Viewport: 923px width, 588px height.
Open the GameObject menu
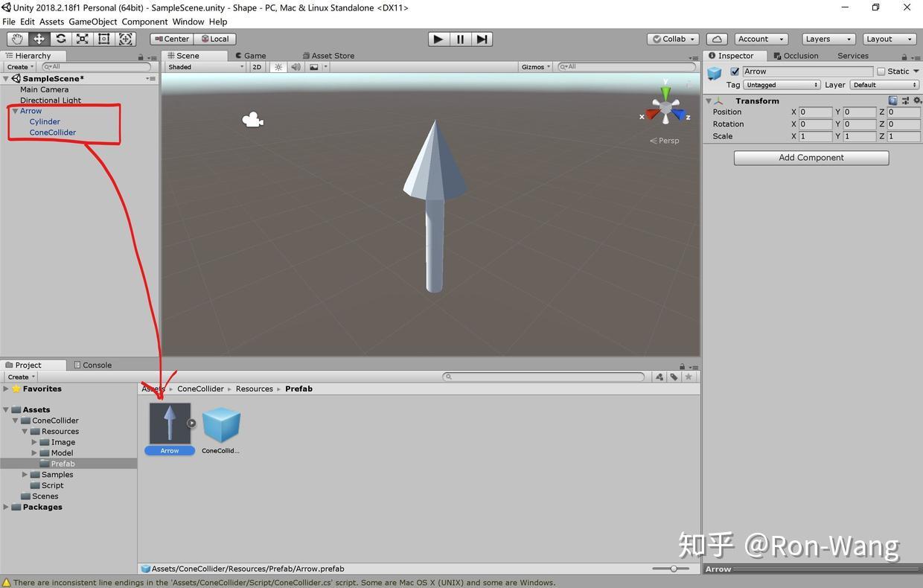[x=92, y=21]
